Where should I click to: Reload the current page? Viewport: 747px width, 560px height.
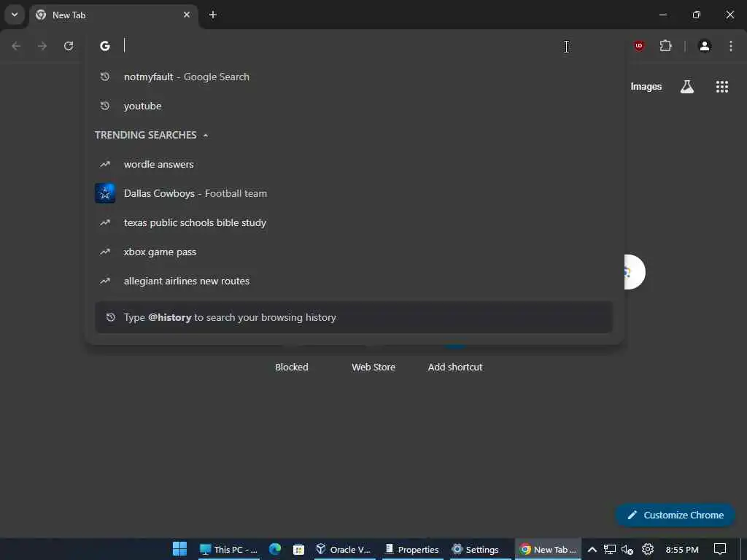tap(69, 46)
